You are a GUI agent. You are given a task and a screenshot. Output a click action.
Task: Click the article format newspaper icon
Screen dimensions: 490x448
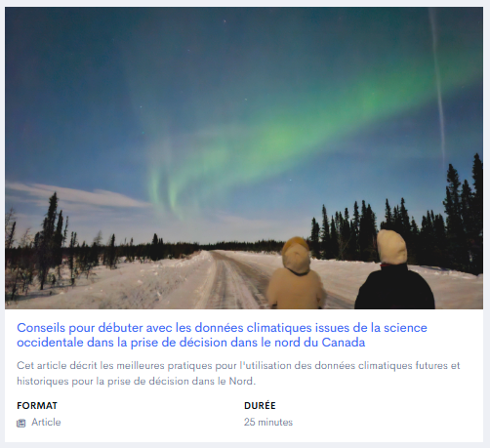click(21, 423)
